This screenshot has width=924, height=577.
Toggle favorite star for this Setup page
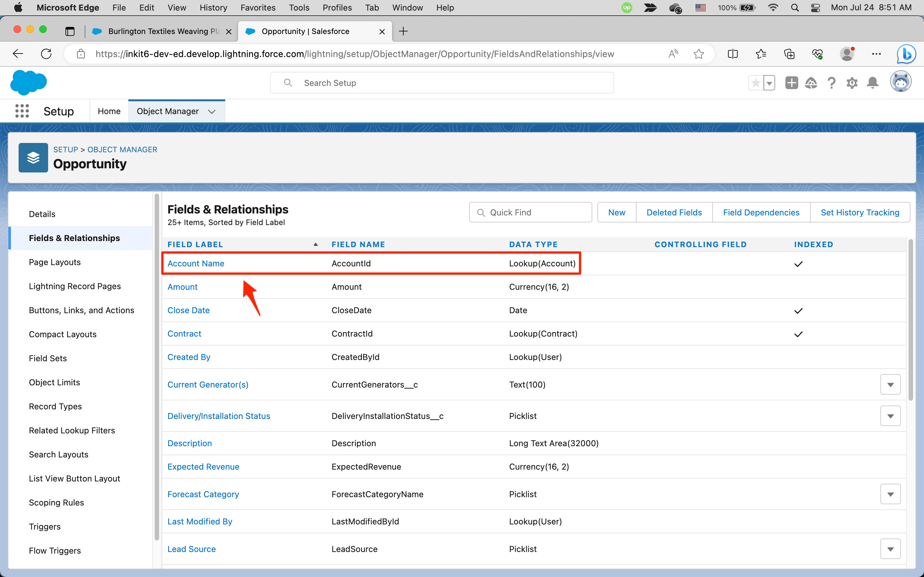755,82
